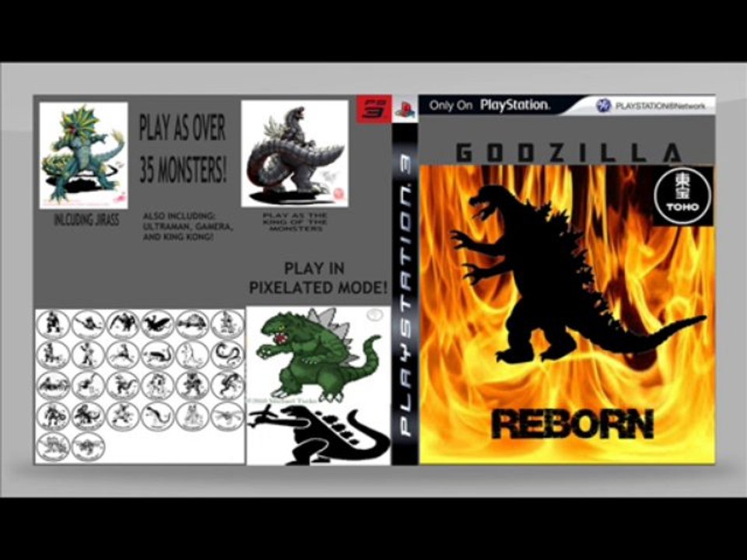747x560 pixels.
Task: Click the 'GODZILLA' cover title
Action: click(x=568, y=153)
